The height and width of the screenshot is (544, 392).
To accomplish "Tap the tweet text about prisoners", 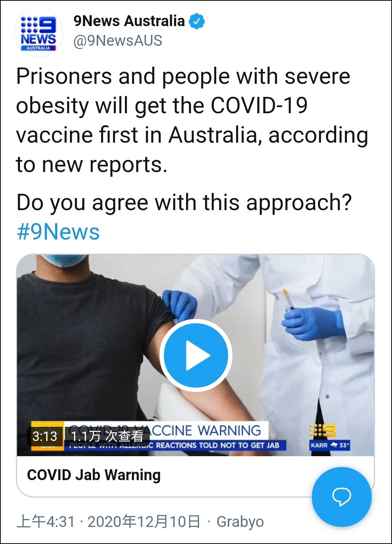I will click(192, 120).
